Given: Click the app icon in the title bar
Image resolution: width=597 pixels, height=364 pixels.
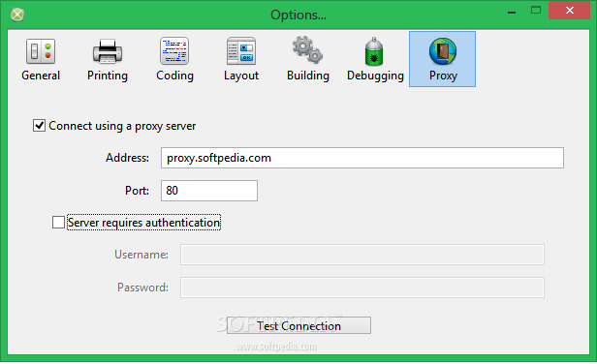Looking at the screenshot, I should click(17, 15).
